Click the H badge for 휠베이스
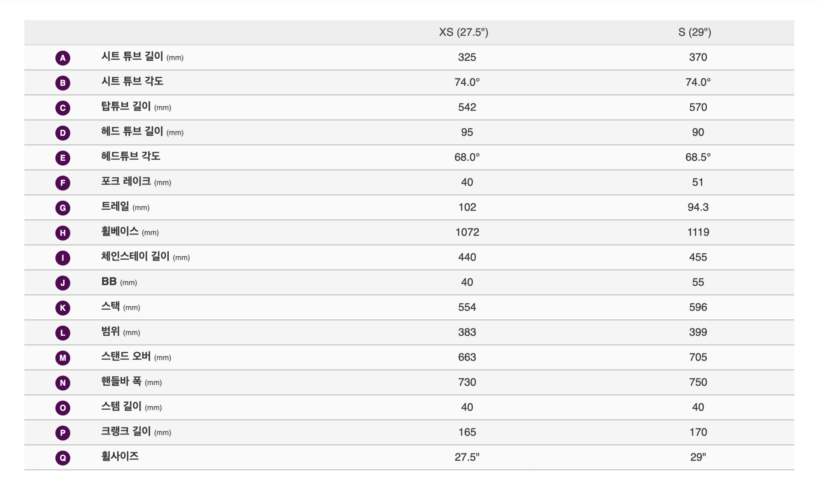The image size is (820, 504). [63, 232]
